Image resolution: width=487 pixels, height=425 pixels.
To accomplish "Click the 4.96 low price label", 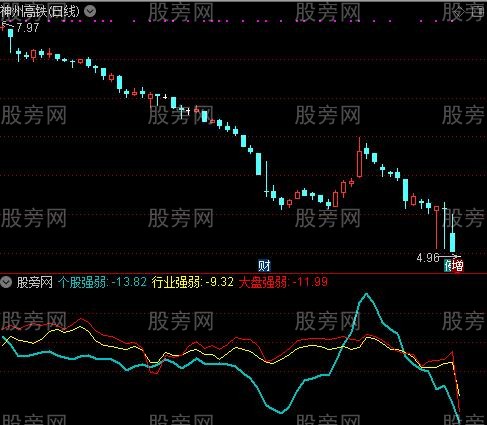I will click(x=428, y=257).
